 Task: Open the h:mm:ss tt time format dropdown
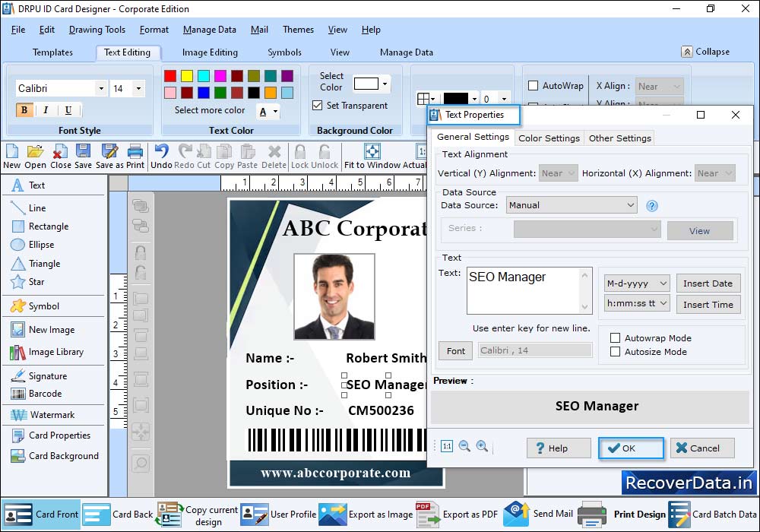click(637, 303)
